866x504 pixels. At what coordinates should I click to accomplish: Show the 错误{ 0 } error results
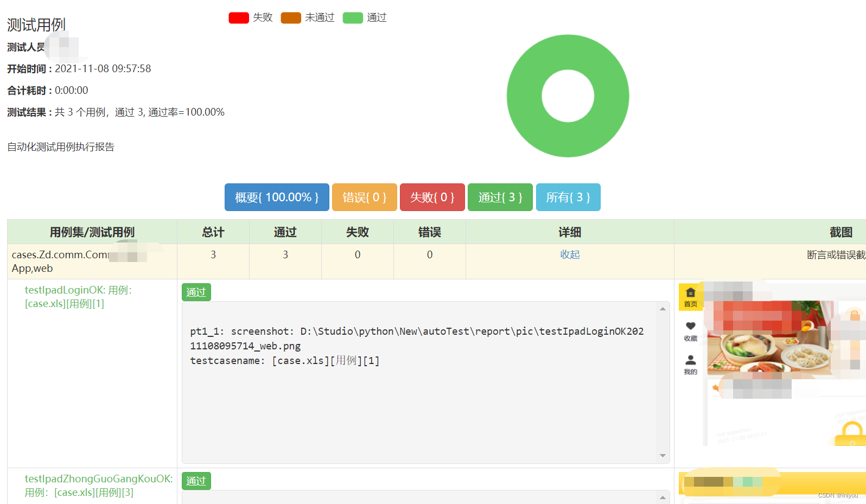click(365, 197)
